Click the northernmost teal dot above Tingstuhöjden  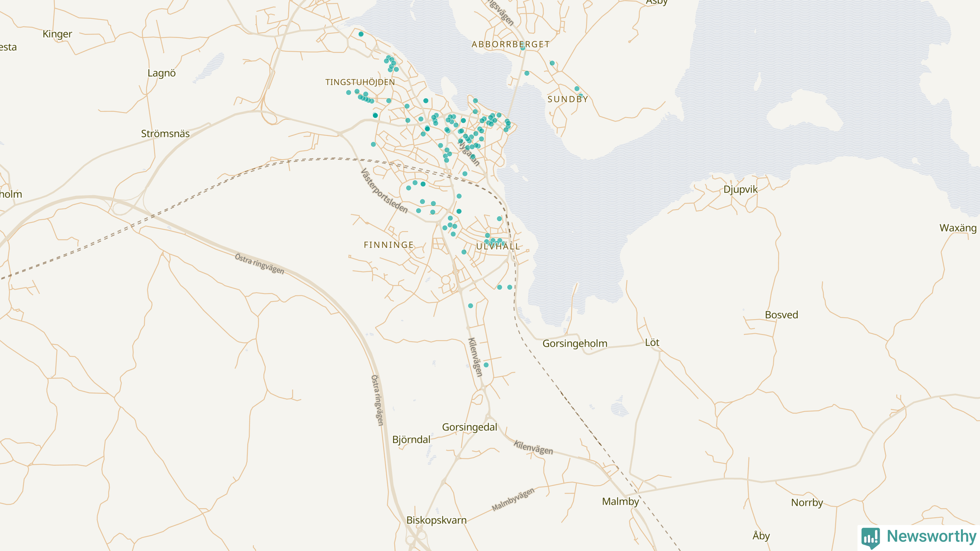click(x=361, y=34)
